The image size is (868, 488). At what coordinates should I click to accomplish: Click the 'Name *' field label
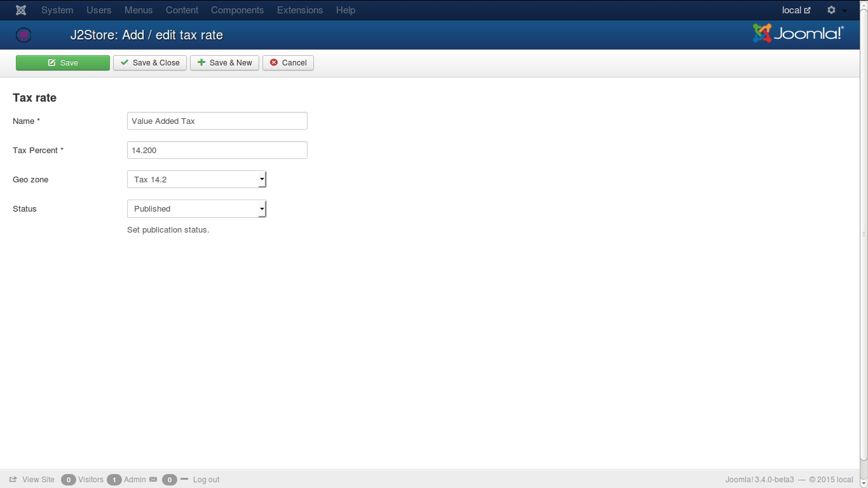click(x=26, y=121)
